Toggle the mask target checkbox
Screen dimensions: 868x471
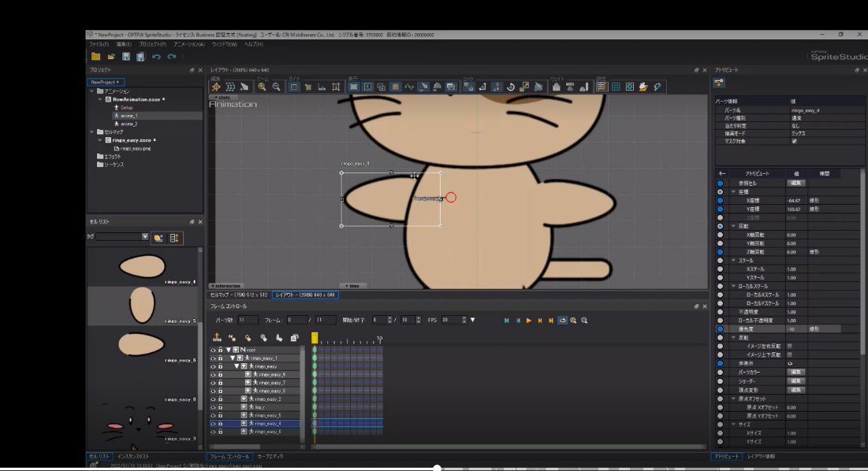(x=795, y=142)
